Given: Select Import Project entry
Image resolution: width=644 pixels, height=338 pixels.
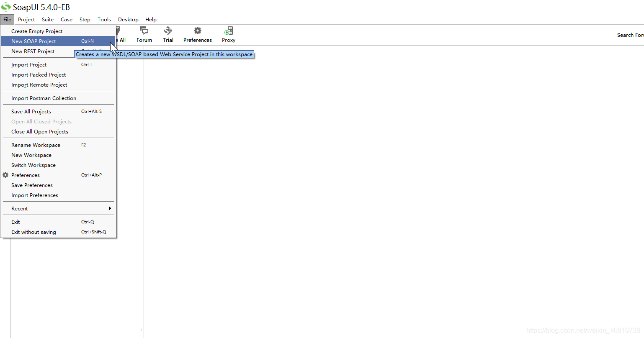Looking at the screenshot, I should pyautogui.click(x=58, y=65).
